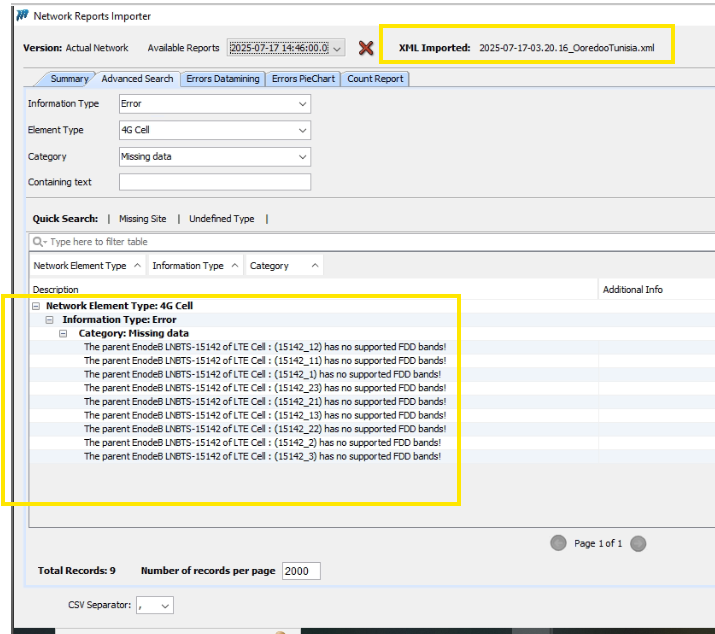Click the Missing Site quick search link
Viewport: 715px width, 634px height.
(x=142, y=218)
